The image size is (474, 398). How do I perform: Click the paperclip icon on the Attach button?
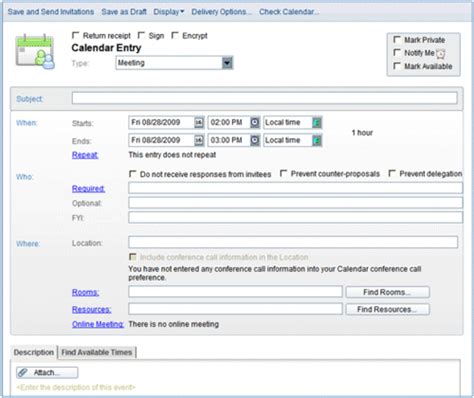click(x=23, y=372)
